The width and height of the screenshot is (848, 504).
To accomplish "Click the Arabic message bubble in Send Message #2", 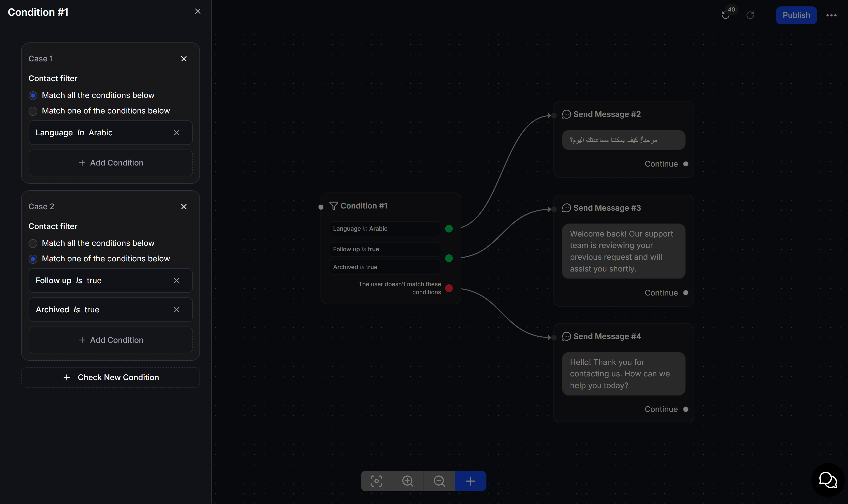I will [623, 140].
